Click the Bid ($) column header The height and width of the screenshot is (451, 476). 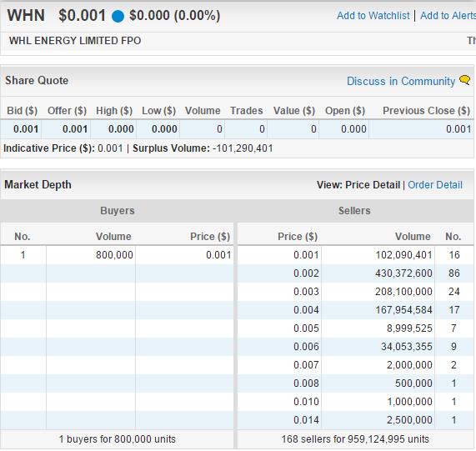[x=23, y=111]
